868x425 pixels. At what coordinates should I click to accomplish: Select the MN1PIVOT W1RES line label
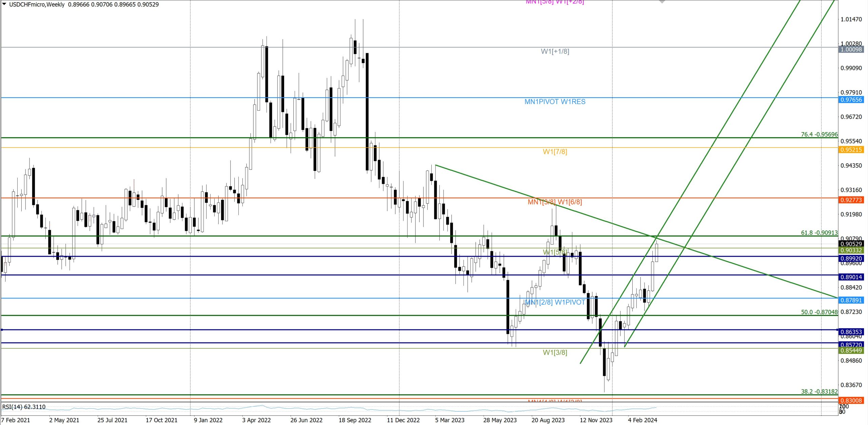tap(555, 102)
